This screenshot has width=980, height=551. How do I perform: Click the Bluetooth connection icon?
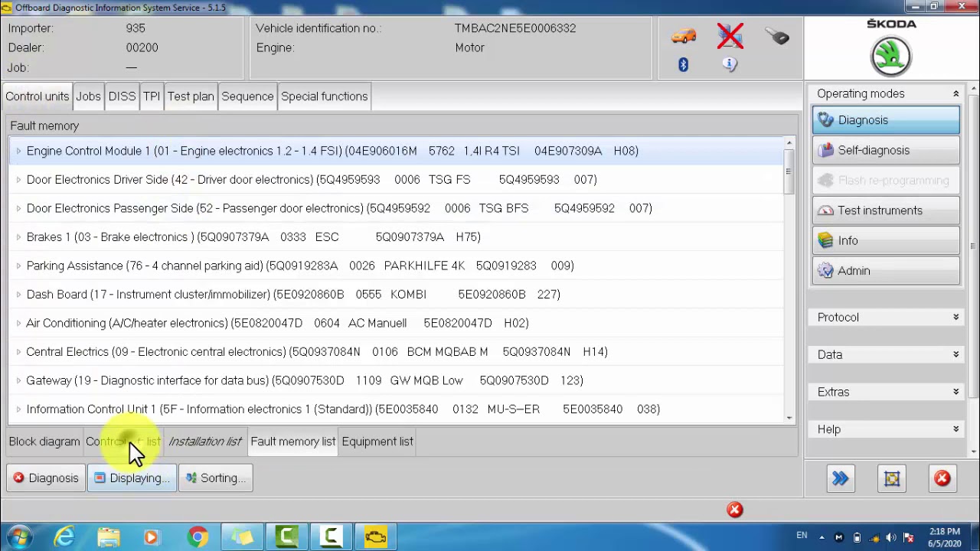(683, 65)
